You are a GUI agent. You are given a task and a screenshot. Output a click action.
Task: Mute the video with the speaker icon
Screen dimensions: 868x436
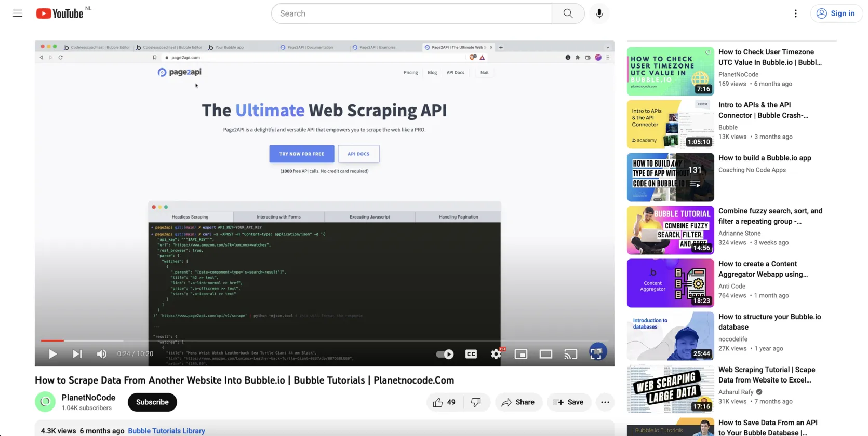102,354
